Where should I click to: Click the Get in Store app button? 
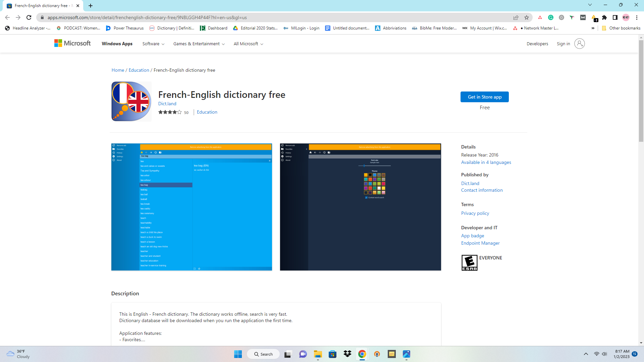point(484,97)
